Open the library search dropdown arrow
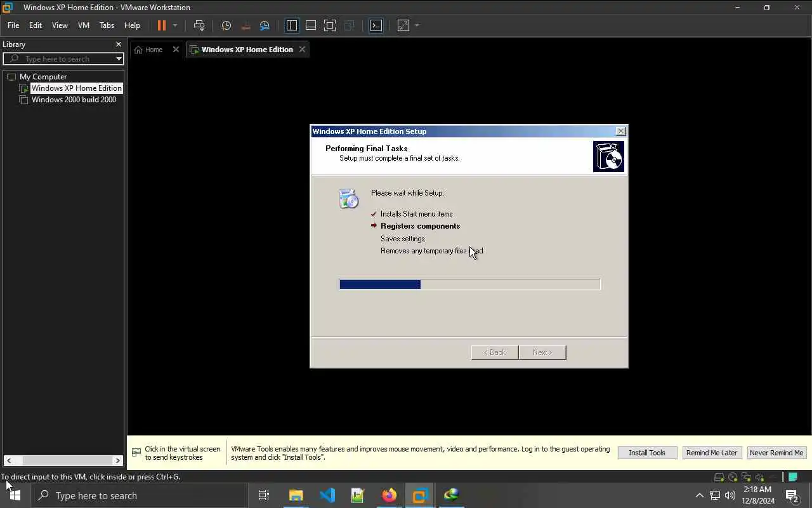This screenshot has width=812, height=508. pos(119,59)
